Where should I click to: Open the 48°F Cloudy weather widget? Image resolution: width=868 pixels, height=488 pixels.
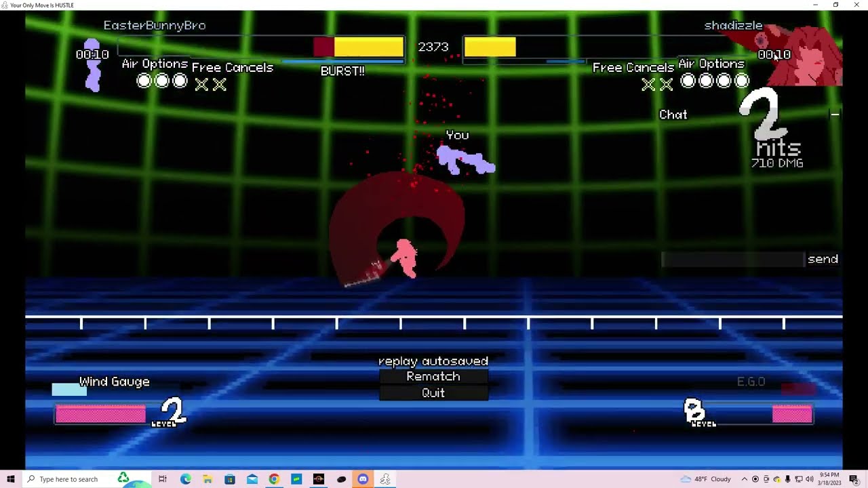(705, 479)
